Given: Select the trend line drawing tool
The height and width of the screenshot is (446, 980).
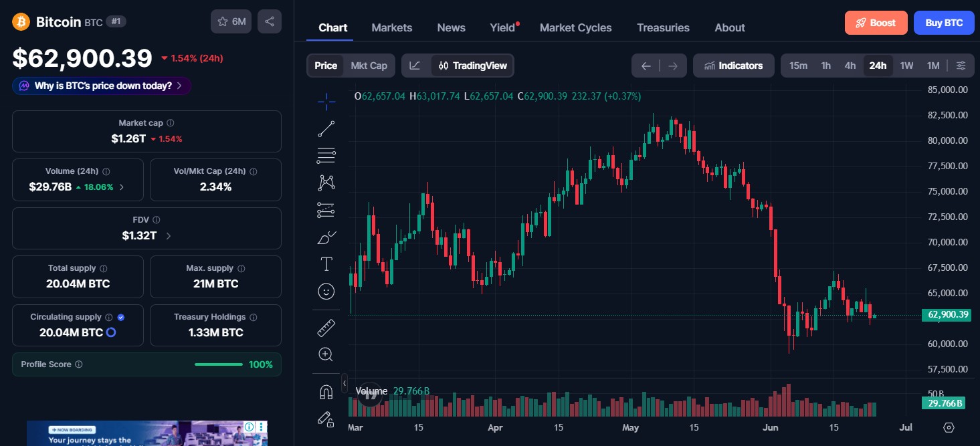Looking at the screenshot, I should tap(326, 129).
